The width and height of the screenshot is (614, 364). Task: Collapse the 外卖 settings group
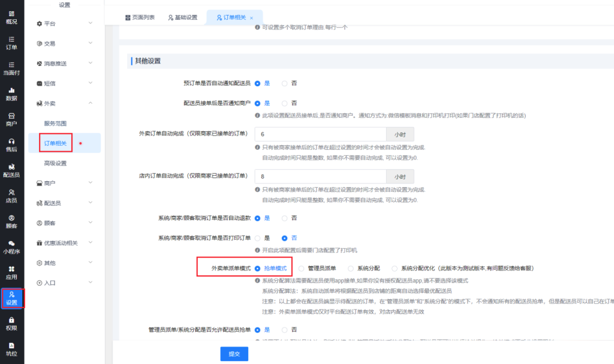pyautogui.click(x=64, y=103)
